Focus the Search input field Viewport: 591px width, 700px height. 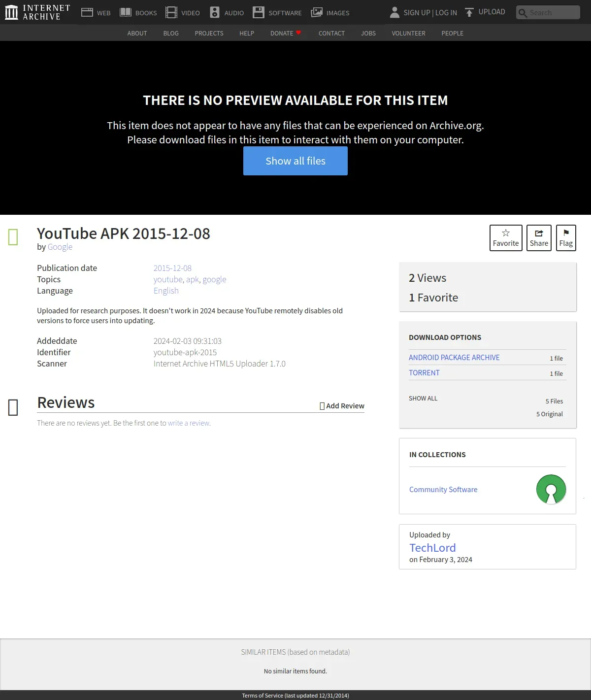pyautogui.click(x=548, y=12)
